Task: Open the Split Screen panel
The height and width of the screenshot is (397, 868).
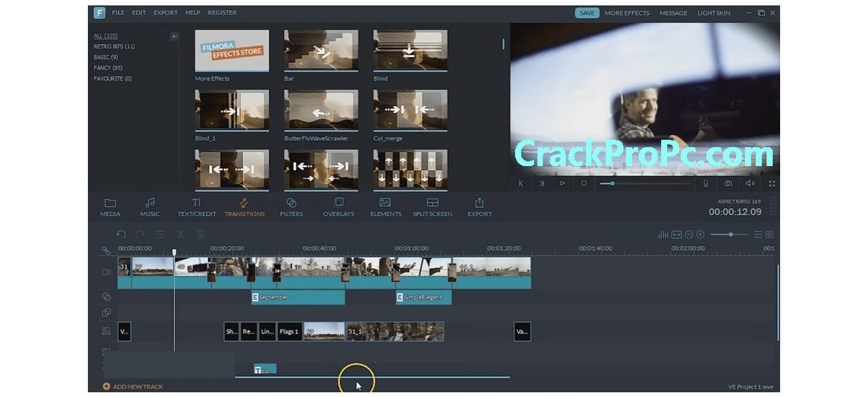Action: (x=432, y=207)
